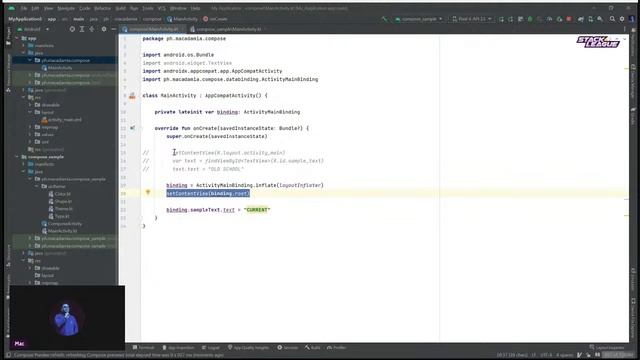Collapse the ui.theme package folder

point(37,186)
